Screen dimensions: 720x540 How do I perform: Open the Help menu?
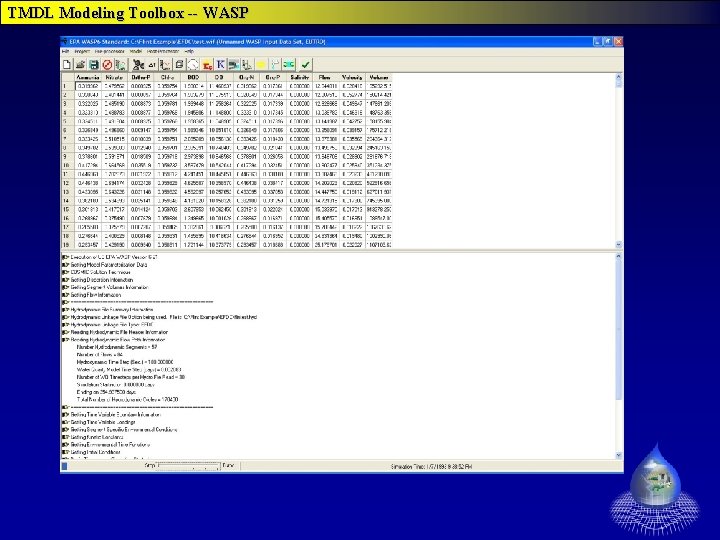coord(189,51)
